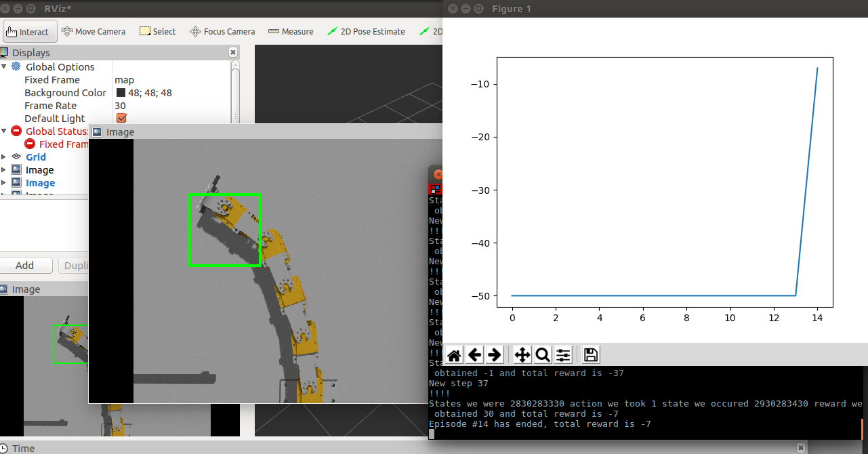Click the Fixed Frame error icon
868x454 pixels.
pyautogui.click(x=30, y=144)
